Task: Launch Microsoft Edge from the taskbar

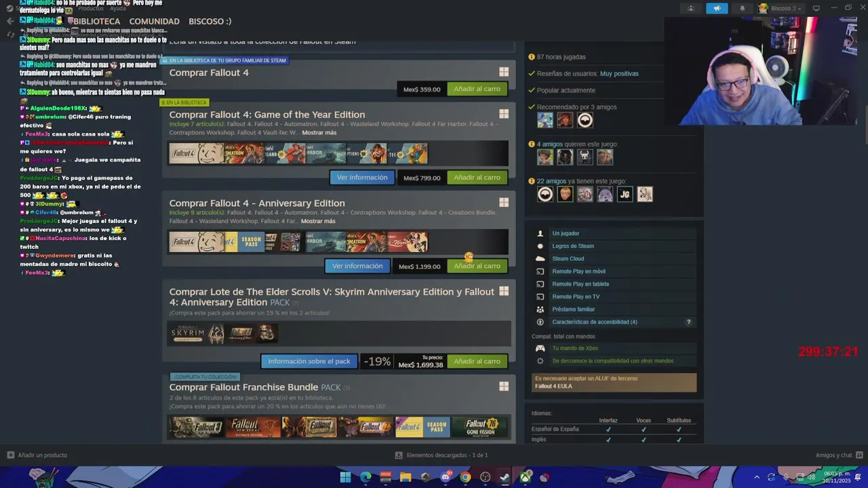Action: [366, 477]
